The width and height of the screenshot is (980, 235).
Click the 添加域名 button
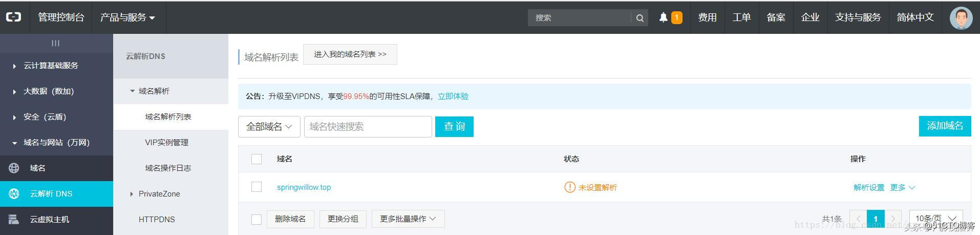tap(945, 126)
